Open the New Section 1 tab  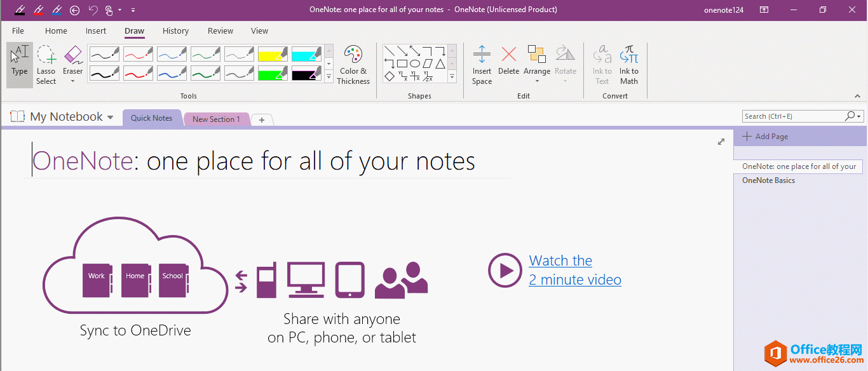coord(217,119)
